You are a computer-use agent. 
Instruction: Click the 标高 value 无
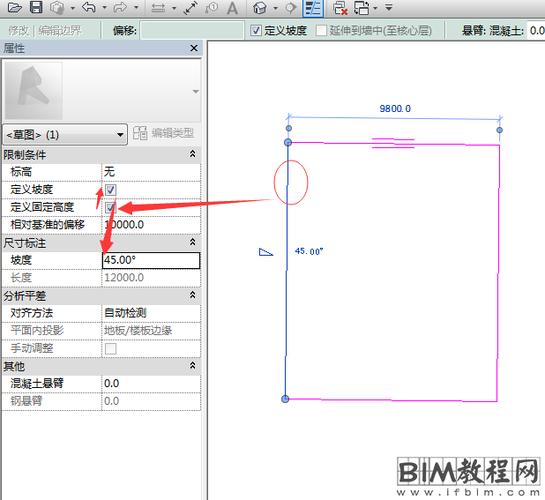click(x=151, y=172)
